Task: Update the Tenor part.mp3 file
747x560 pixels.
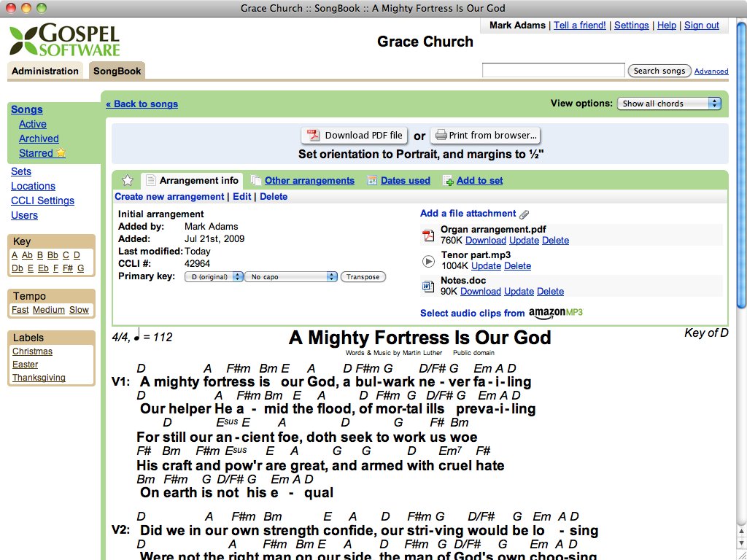Action: [x=486, y=265]
